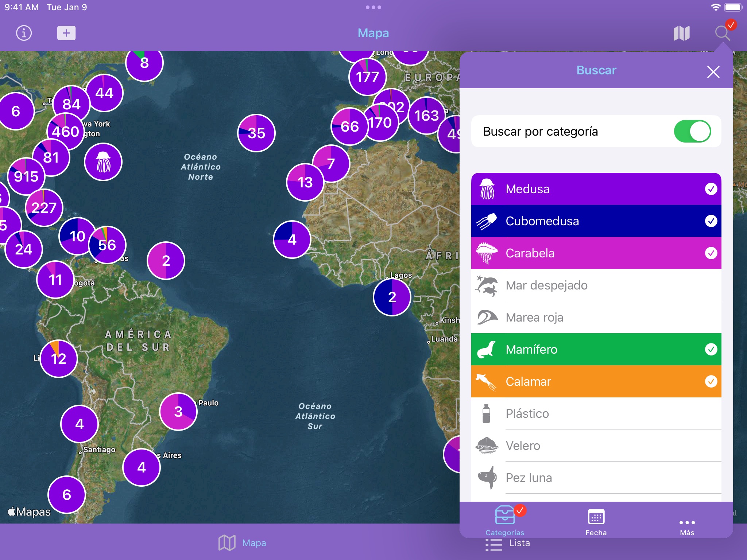Open the 56 cluster in the Caribbean
Image resolution: width=747 pixels, height=560 pixels.
pos(107,245)
